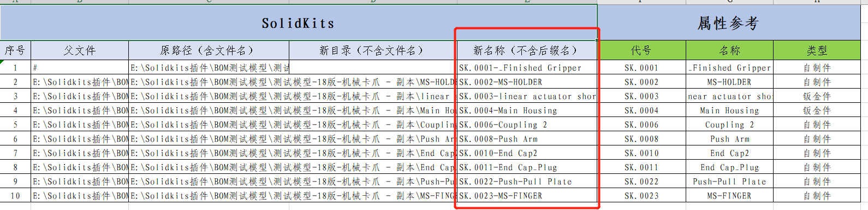
Task: Click 代号 cell SK.0008
Action: pyautogui.click(x=641, y=139)
